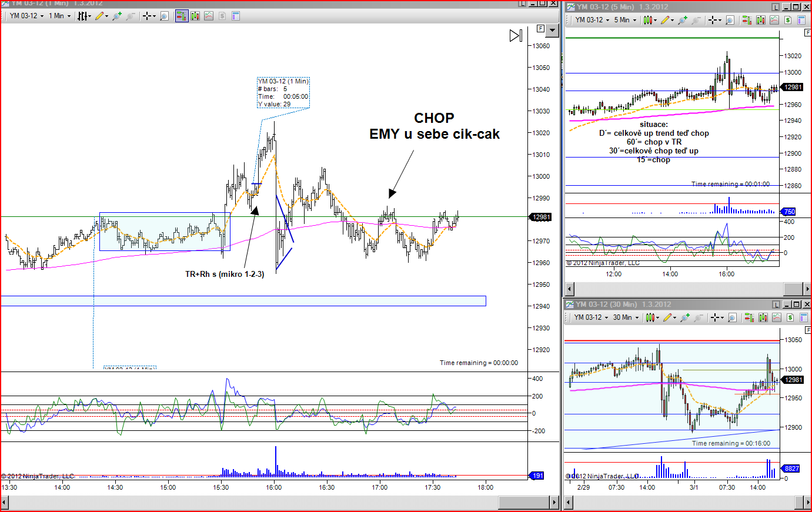This screenshot has width=812, height=512.
Task: Click left scroll arrow under 5 Min chart
Action: (569, 289)
